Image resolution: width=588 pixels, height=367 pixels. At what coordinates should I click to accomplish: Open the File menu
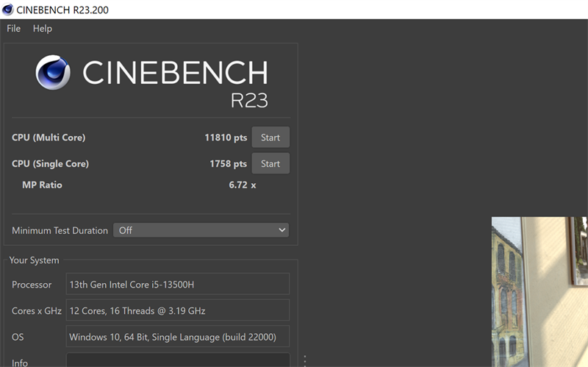click(x=13, y=29)
